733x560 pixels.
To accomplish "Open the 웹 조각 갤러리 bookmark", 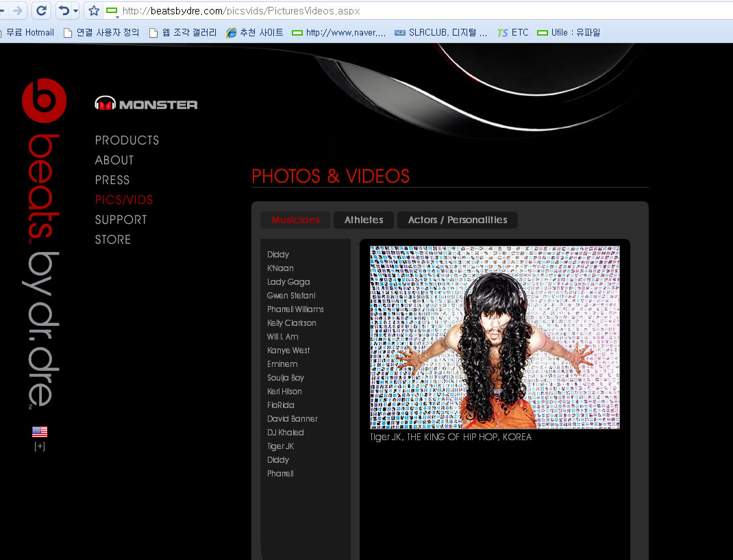I will 183,32.
